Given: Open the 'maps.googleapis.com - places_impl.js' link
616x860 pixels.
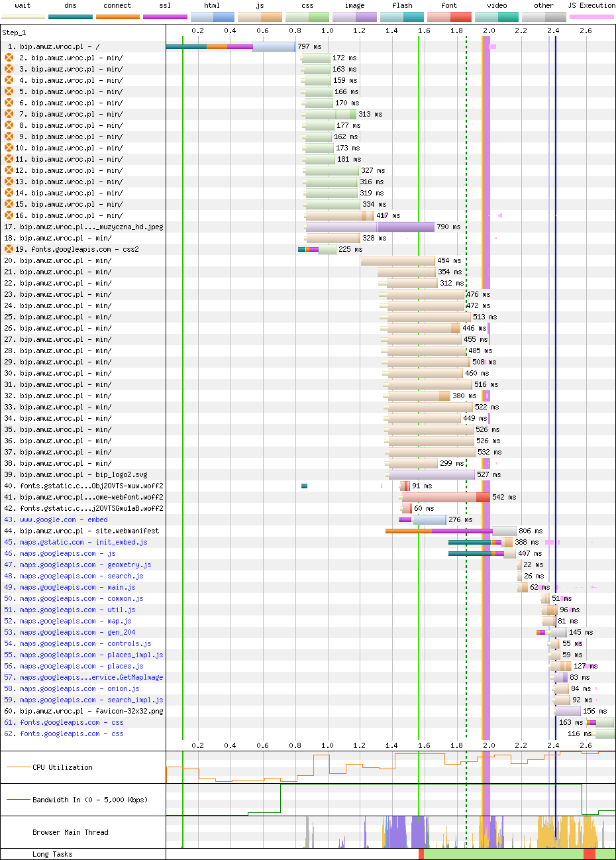Looking at the screenshot, I should coord(83,655).
